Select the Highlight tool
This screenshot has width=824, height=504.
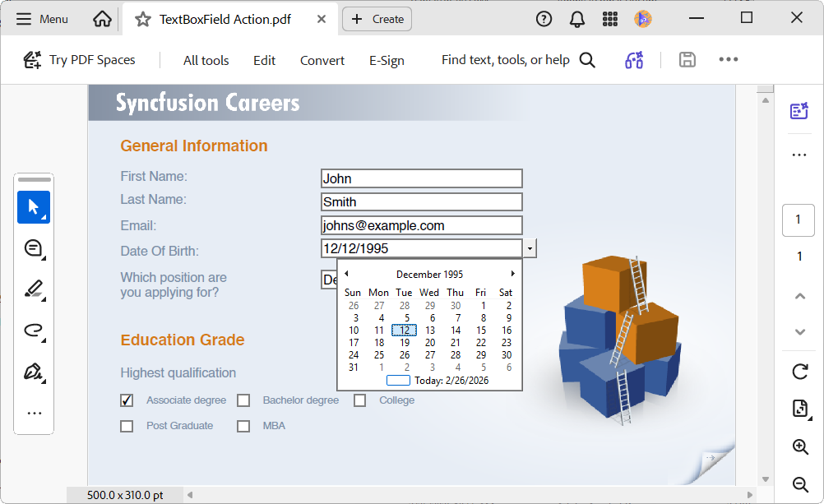33,289
